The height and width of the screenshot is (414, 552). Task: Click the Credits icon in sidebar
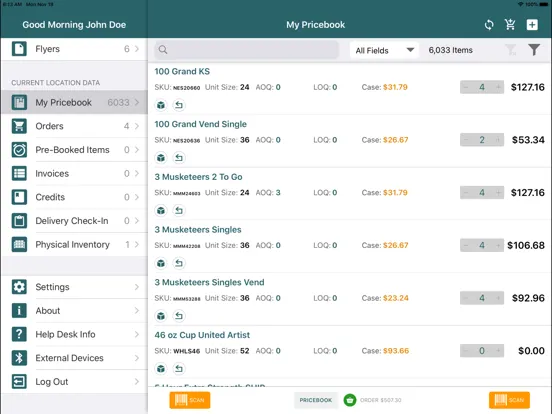click(19, 197)
